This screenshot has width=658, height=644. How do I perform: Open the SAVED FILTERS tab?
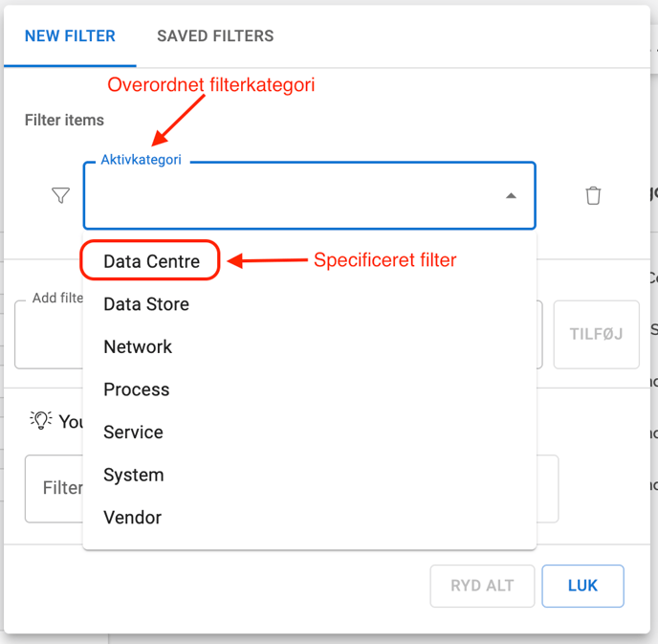tap(215, 36)
